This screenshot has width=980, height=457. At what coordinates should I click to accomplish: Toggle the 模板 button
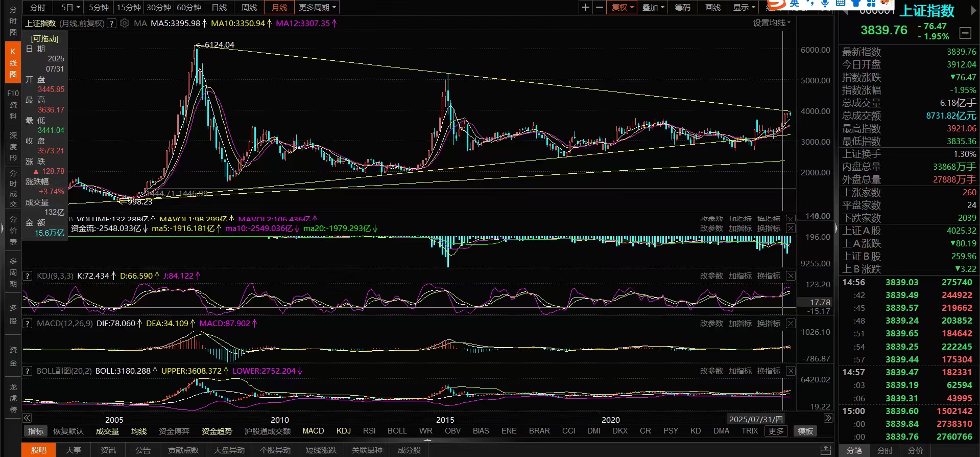[x=805, y=431]
